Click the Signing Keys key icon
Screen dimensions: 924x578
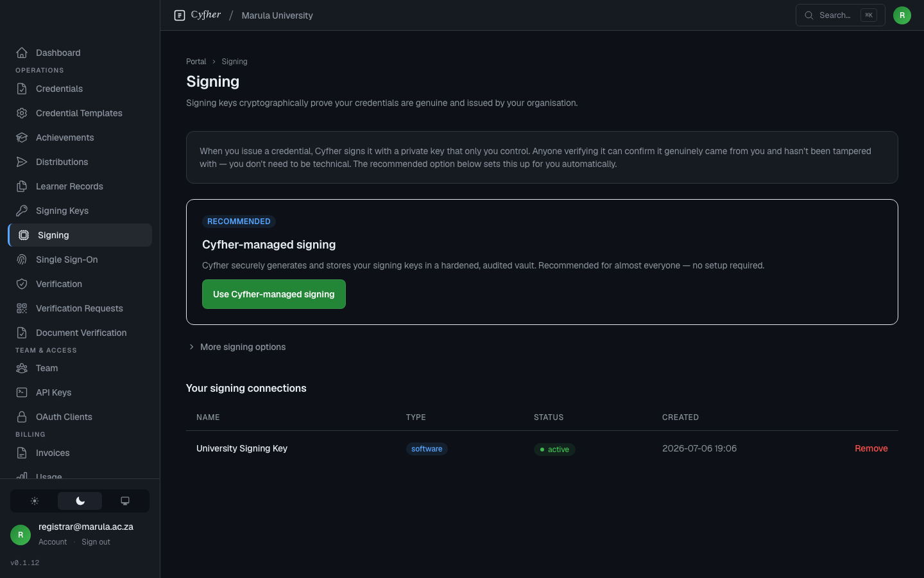coord(22,211)
